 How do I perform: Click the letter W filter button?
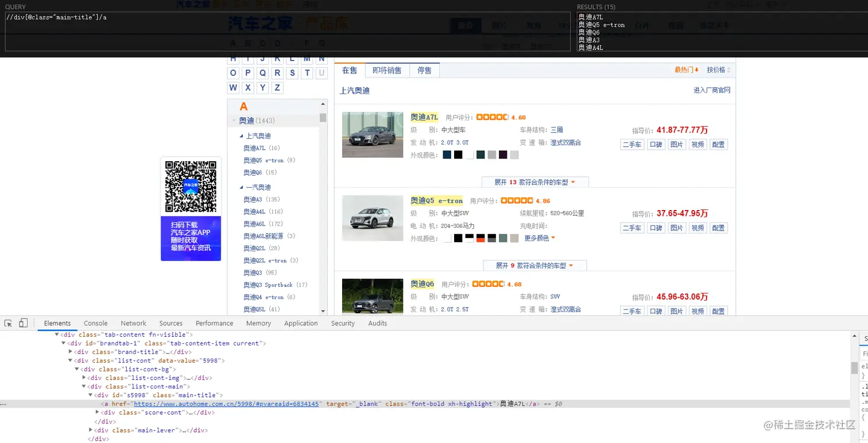(x=233, y=88)
